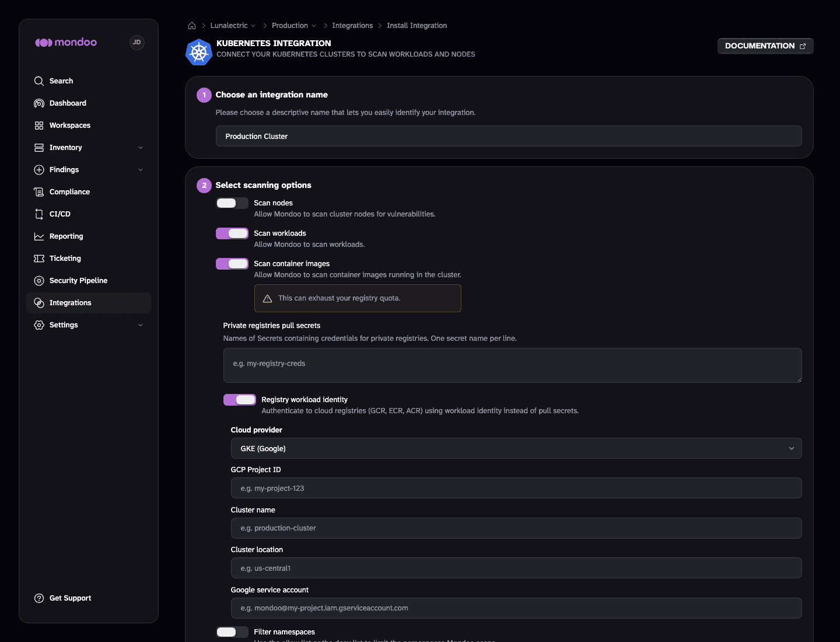Open Get Support link
Image resolution: width=840 pixels, height=642 pixels.
[89, 598]
